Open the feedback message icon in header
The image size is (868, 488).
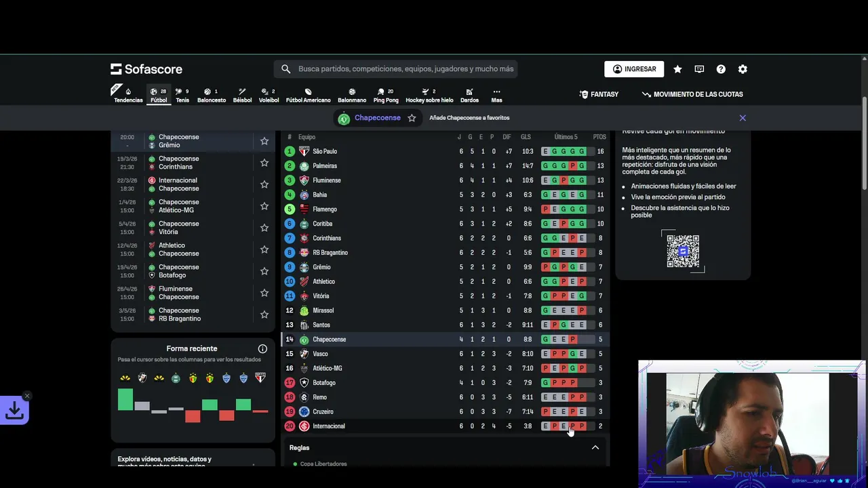click(x=699, y=69)
